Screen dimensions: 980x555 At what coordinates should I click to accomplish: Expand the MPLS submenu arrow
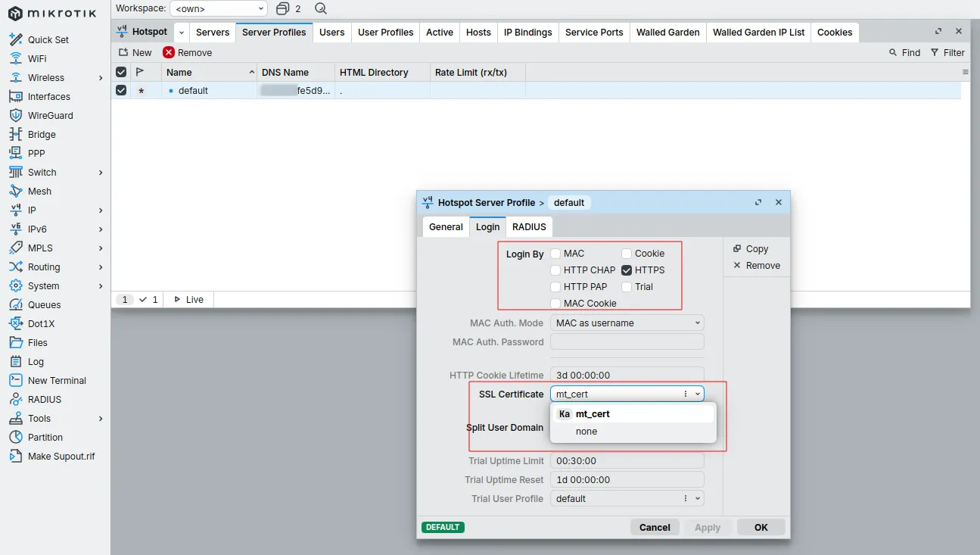tap(101, 248)
